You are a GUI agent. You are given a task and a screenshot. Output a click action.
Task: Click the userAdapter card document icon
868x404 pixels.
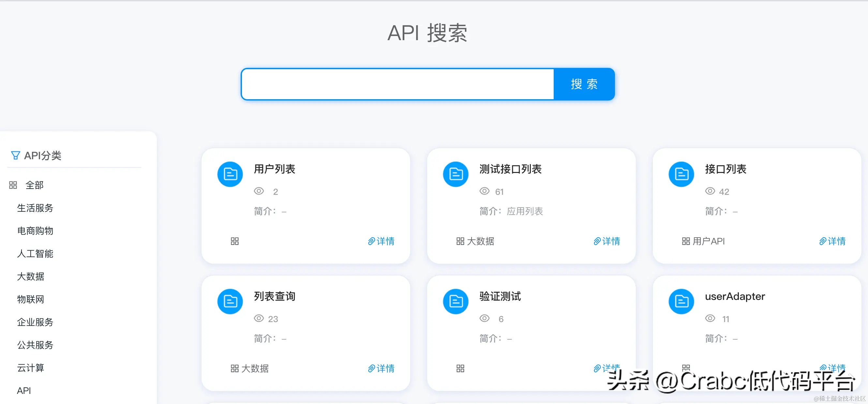tap(681, 301)
